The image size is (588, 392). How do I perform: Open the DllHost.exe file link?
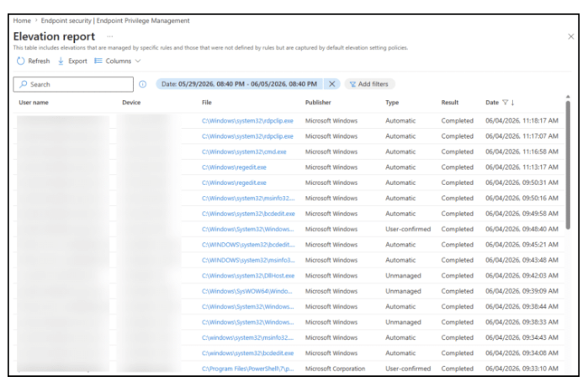point(248,276)
